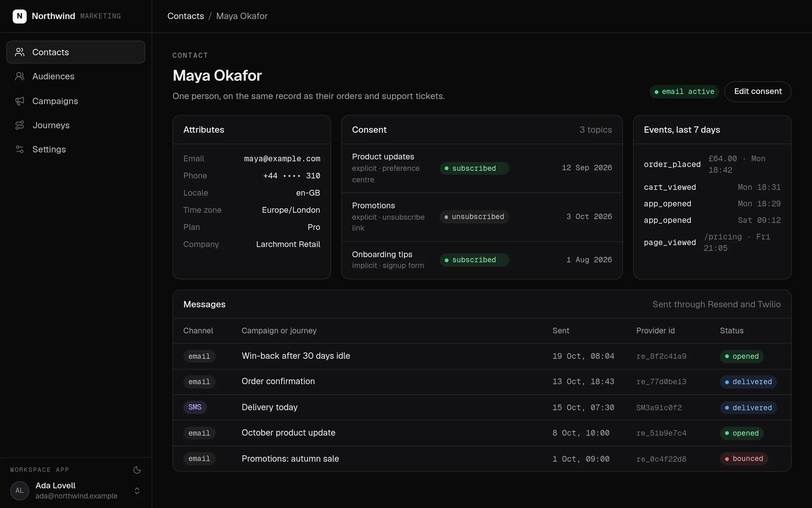Click the bounced status badge
This screenshot has height=508, width=812.
coord(744,458)
